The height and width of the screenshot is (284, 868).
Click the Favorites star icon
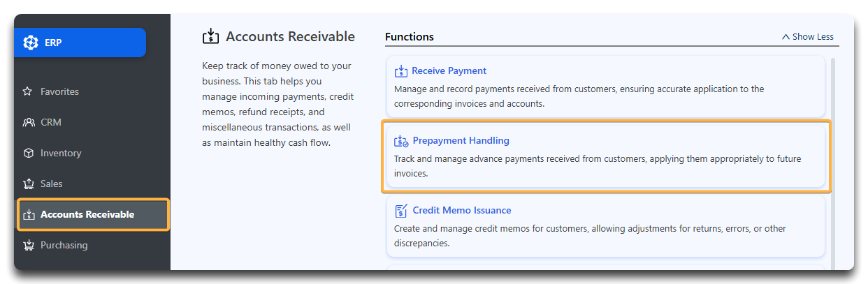tap(28, 91)
